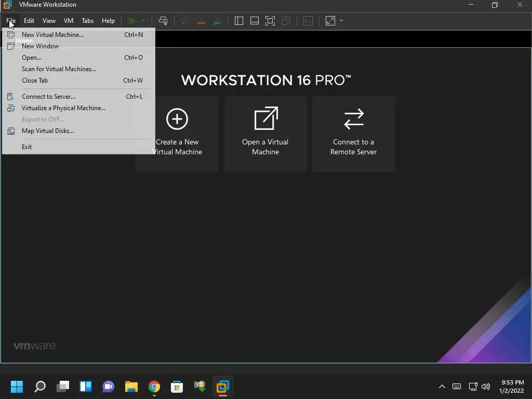Choose Scan for Virtual Machines entry
The image size is (532, 399).
79,69
